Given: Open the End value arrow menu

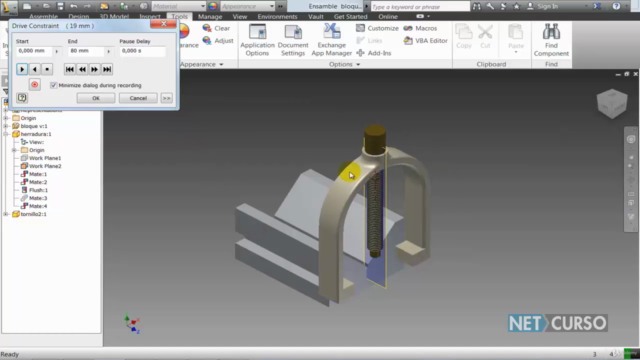Looking at the screenshot, I should pos(109,51).
